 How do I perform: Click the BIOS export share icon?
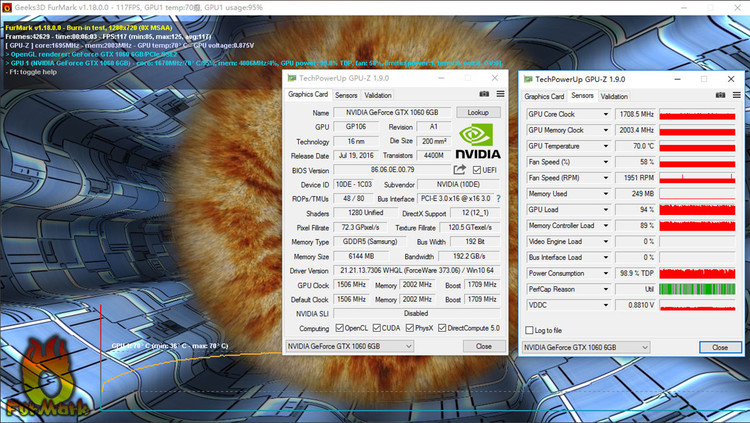460,169
